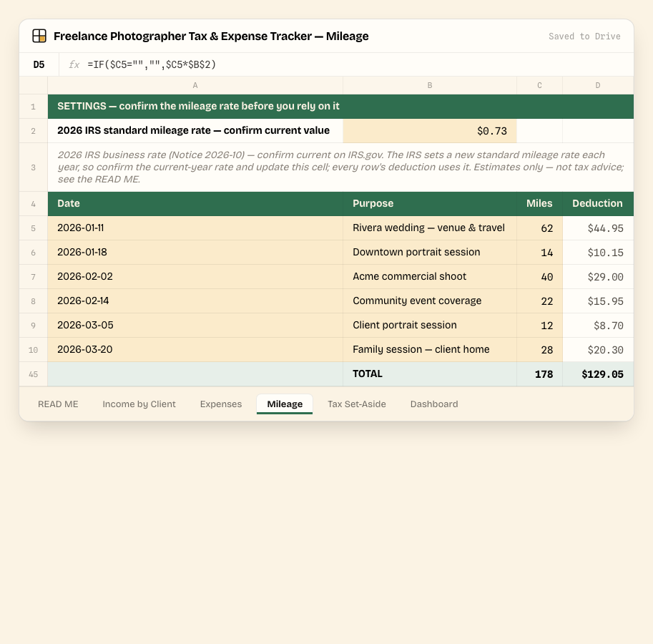Click the Date column heading cell
Image resolution: width=653 pixels, height=644 pixels.
[195, 204]
